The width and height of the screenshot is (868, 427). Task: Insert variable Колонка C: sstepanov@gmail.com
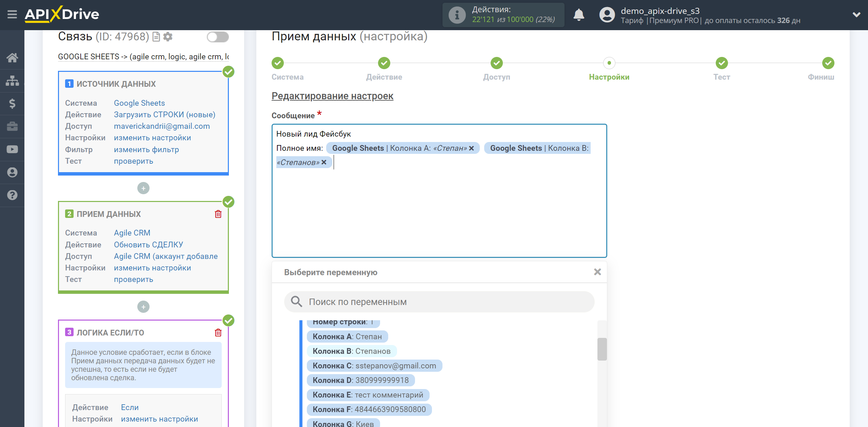coord(374,366)
